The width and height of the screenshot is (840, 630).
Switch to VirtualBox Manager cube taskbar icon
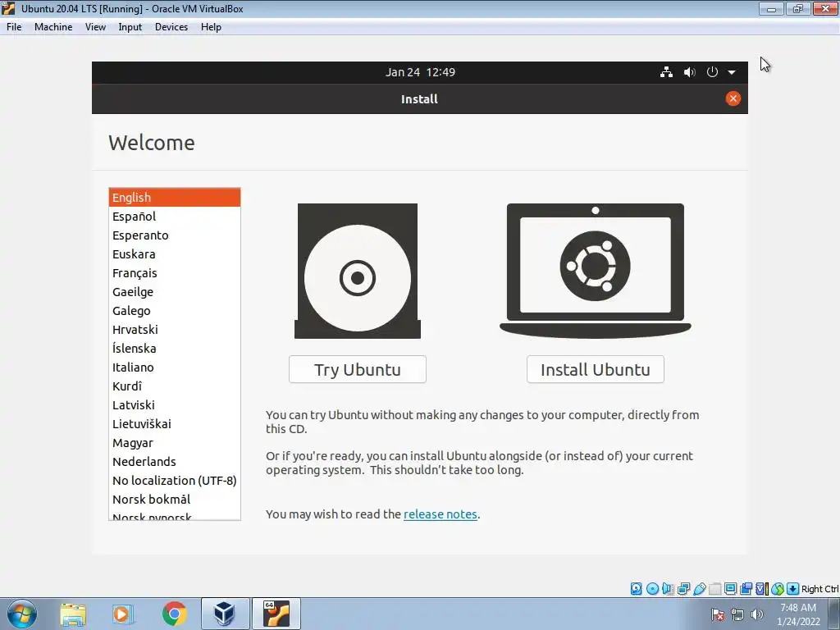click(x=225, y=614)
